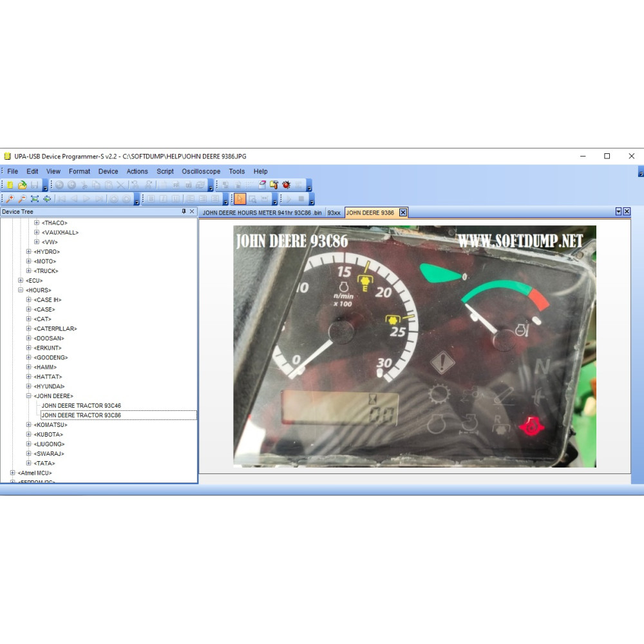
Task: Select the pointer cursor tool
Action: [x=240, y=199]
